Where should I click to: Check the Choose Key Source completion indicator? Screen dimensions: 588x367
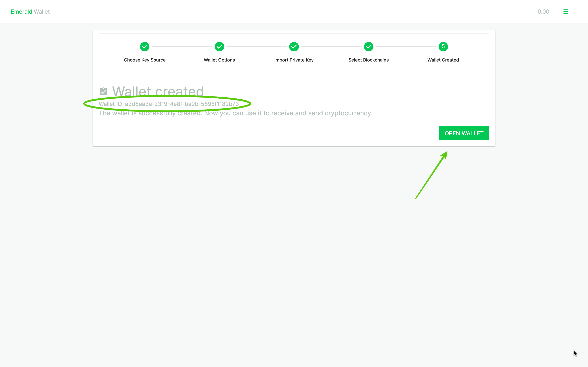pyautogui.click(x=144, y=46)
